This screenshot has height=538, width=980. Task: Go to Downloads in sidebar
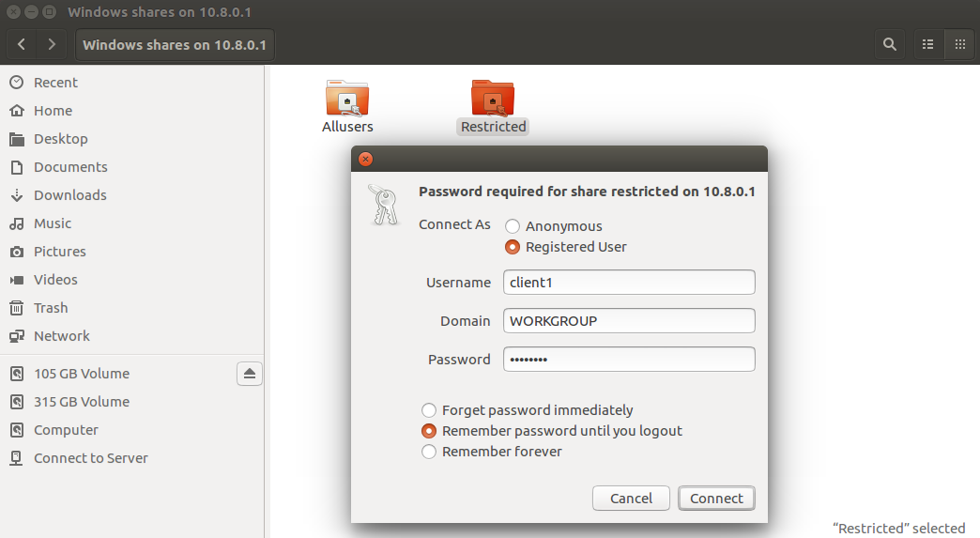(x=70, y=195)
